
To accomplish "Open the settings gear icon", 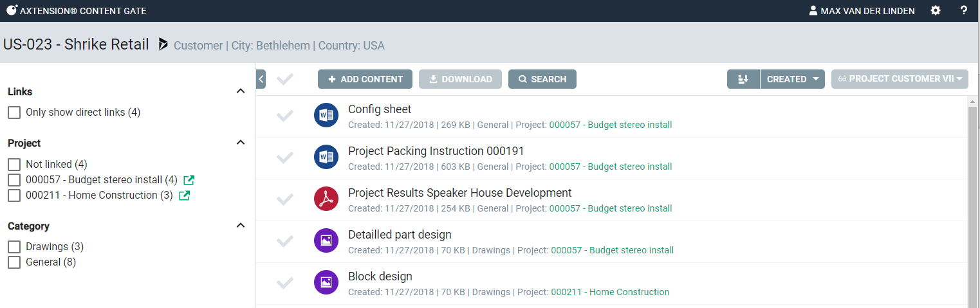I will pos(935,10).
